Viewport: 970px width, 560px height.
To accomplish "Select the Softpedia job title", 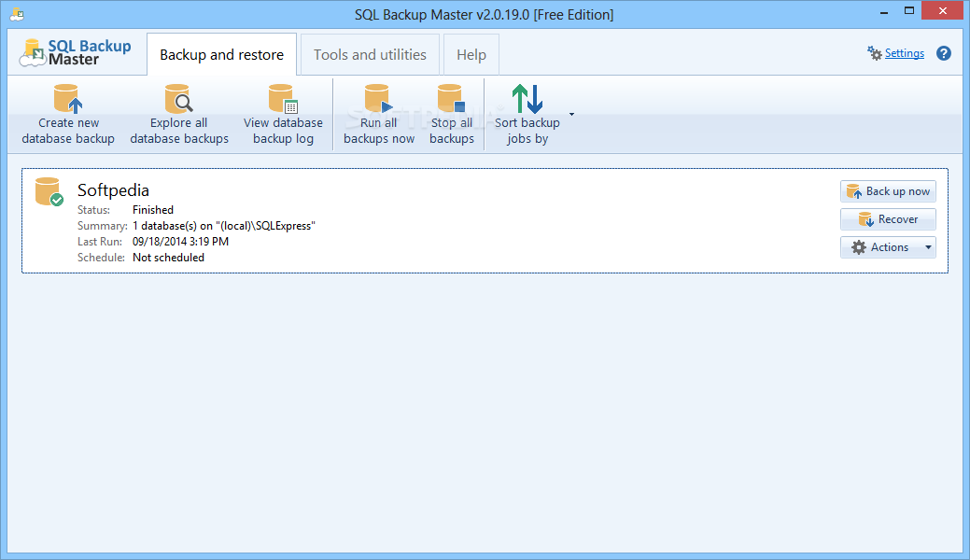I will [x=113, y=190].
